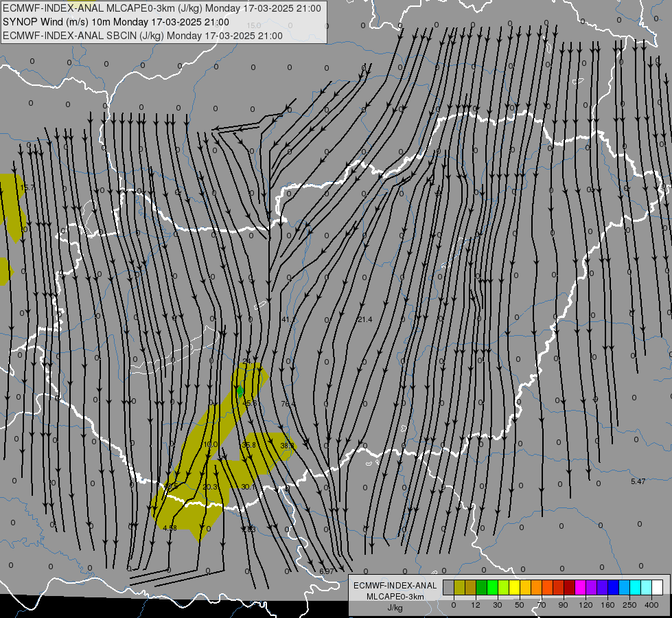Click the map value 76.4
672x618 pixels.
point(288,404)
